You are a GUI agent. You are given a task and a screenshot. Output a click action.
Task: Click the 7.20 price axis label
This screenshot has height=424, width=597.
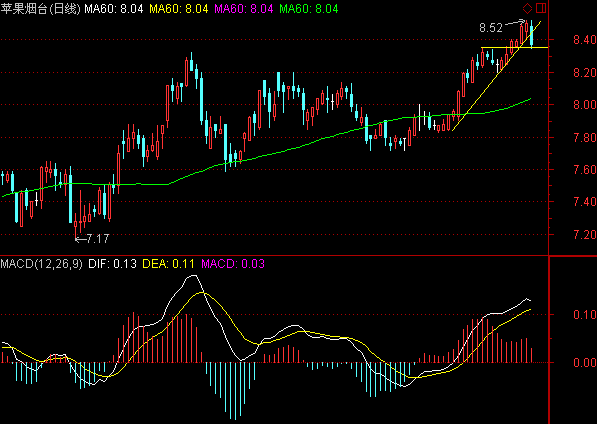pyautogui.click(x=585, y=234)
